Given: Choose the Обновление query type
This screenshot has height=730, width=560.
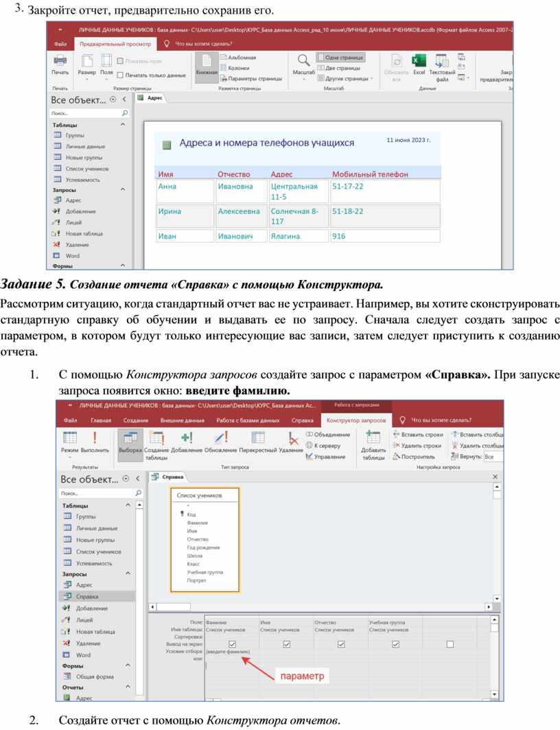Looking at the screenshot, I should tap(221, 443).
